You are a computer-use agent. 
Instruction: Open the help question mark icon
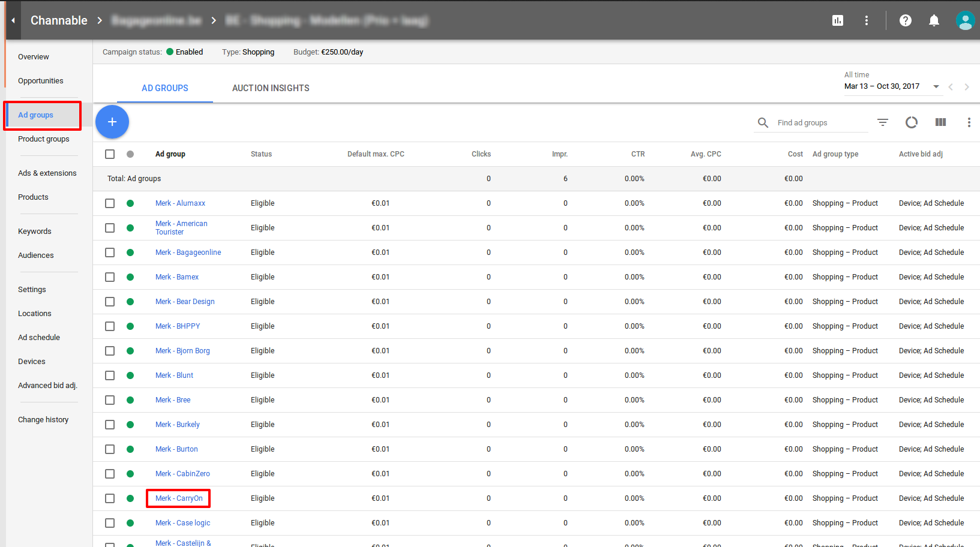[x=905, y=20]
